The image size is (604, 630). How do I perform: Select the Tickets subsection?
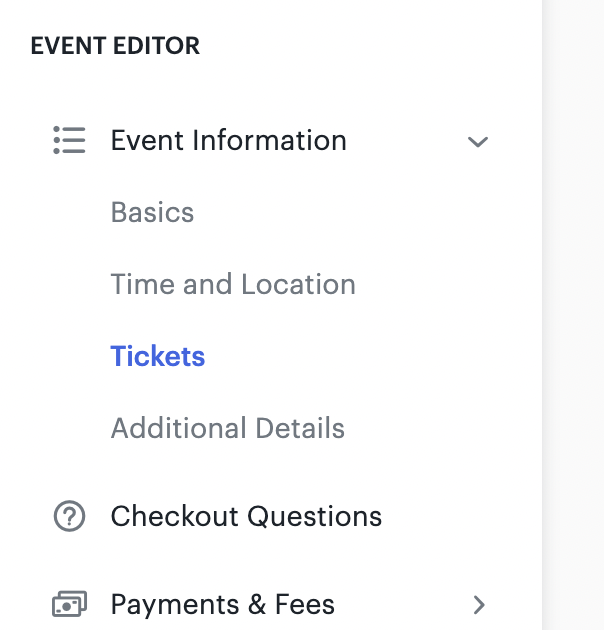(158, 356)
